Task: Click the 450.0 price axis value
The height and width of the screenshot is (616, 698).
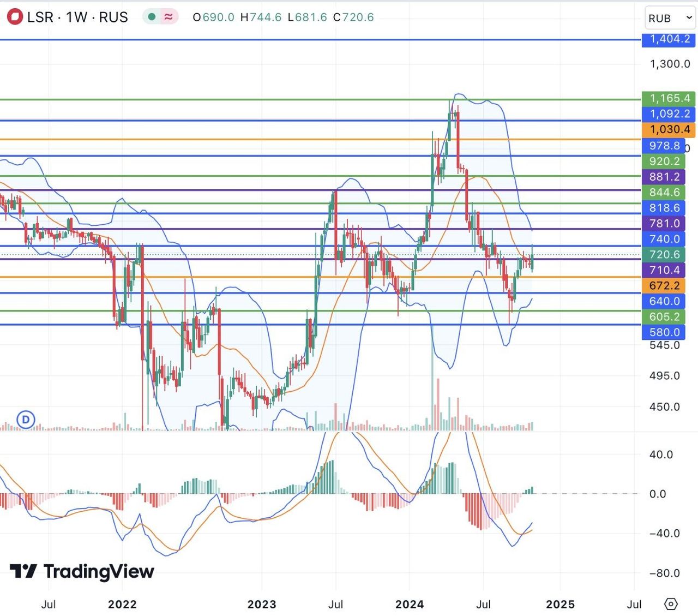Action: click(x=665, y=406)
